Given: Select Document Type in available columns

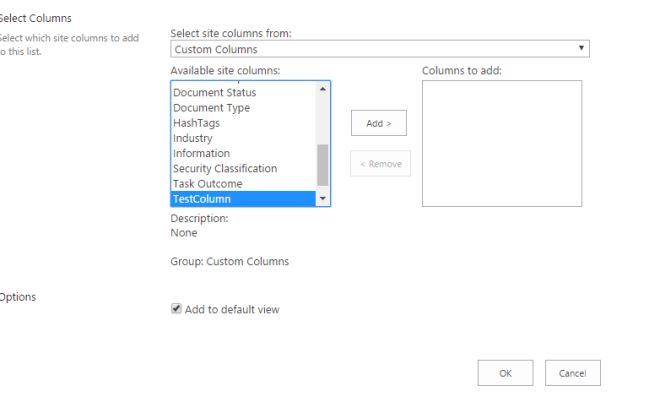Looking at the screenshot, I should (243, 107).
